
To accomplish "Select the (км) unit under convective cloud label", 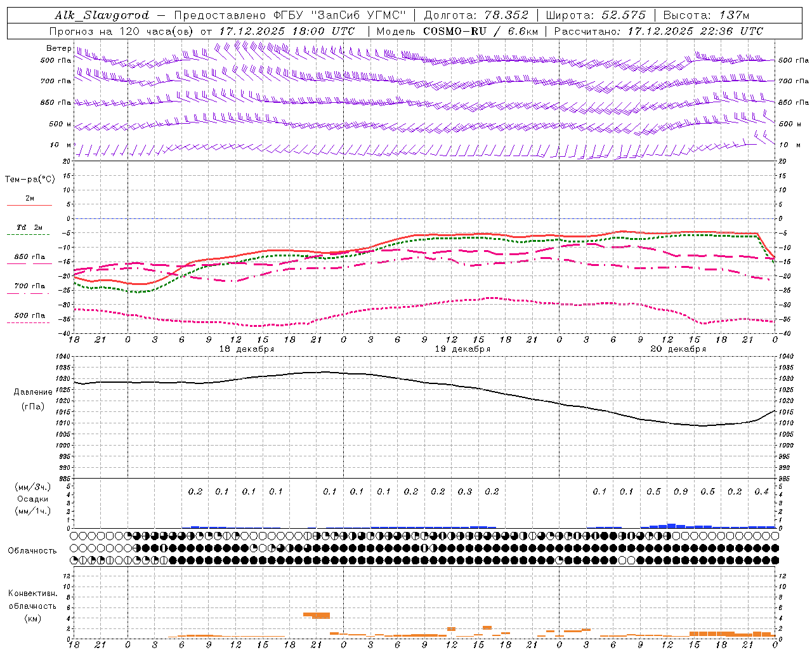I will click(32, 618).
